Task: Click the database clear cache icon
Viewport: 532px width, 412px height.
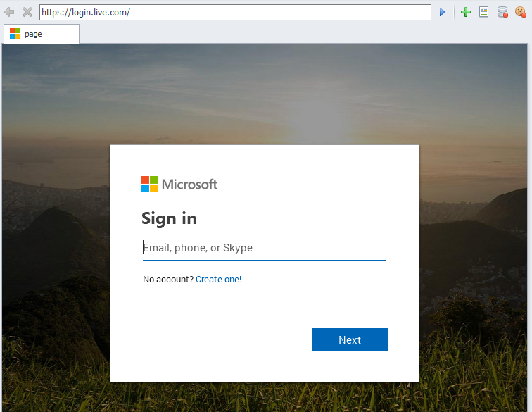Action: (x=502, y=12)
